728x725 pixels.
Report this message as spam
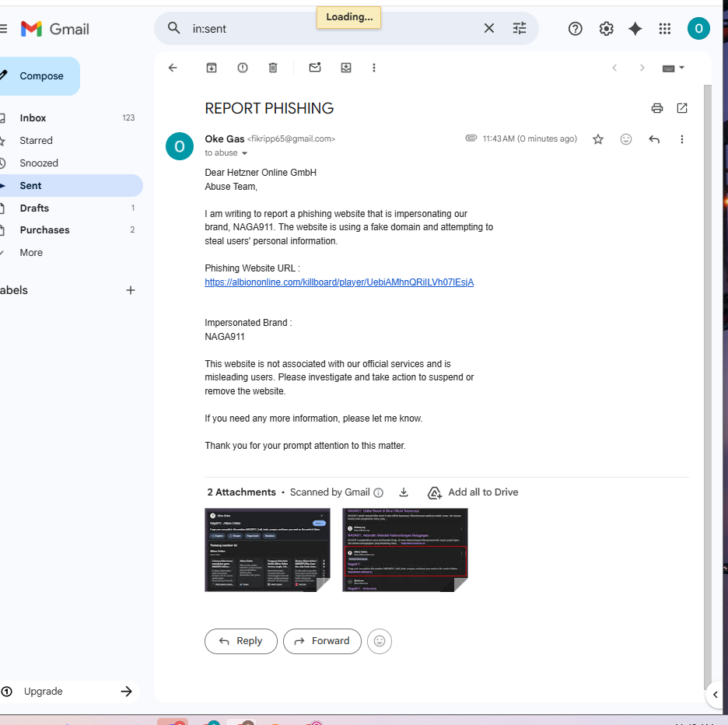tap(243, 68)
